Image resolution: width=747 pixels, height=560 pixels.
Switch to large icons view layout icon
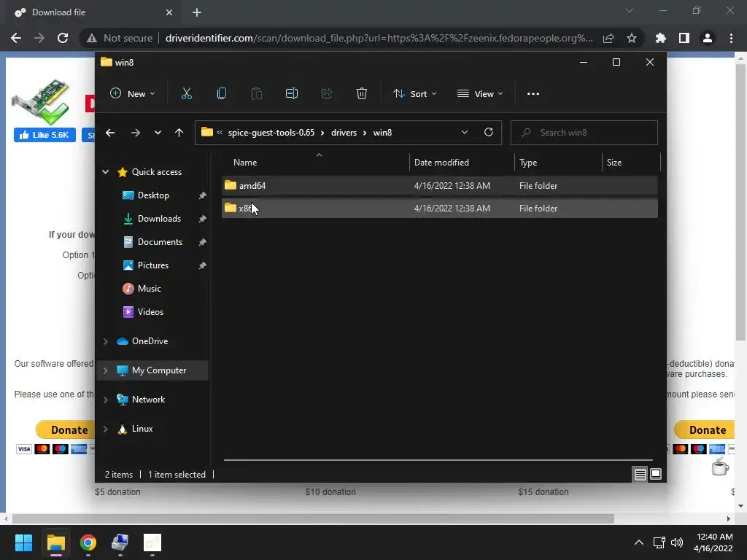656,474
